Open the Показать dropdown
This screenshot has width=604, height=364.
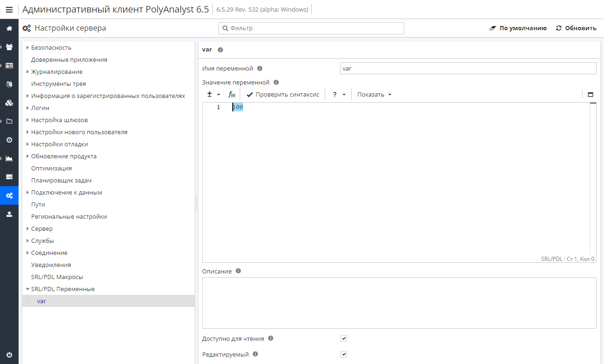click(x=374, y=94)
